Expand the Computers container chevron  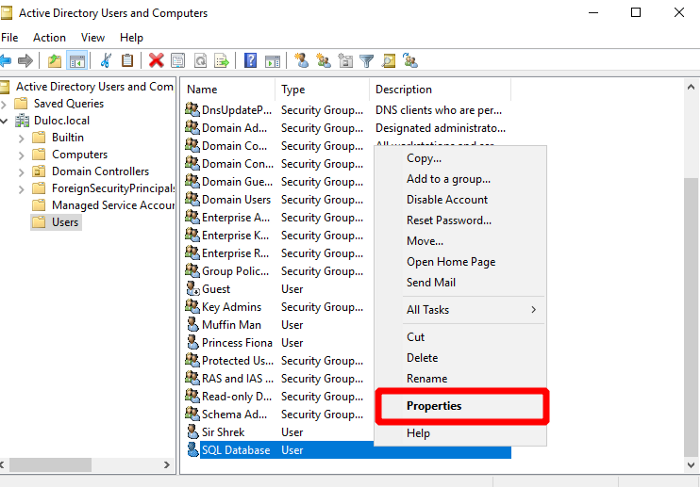(21, 155)
